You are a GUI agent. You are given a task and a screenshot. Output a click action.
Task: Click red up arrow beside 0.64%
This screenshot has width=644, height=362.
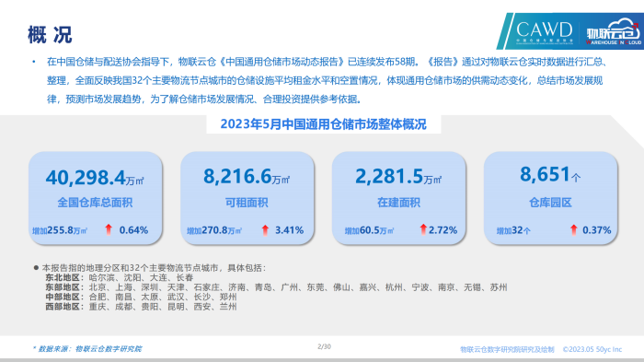click(x=109, y=229)
